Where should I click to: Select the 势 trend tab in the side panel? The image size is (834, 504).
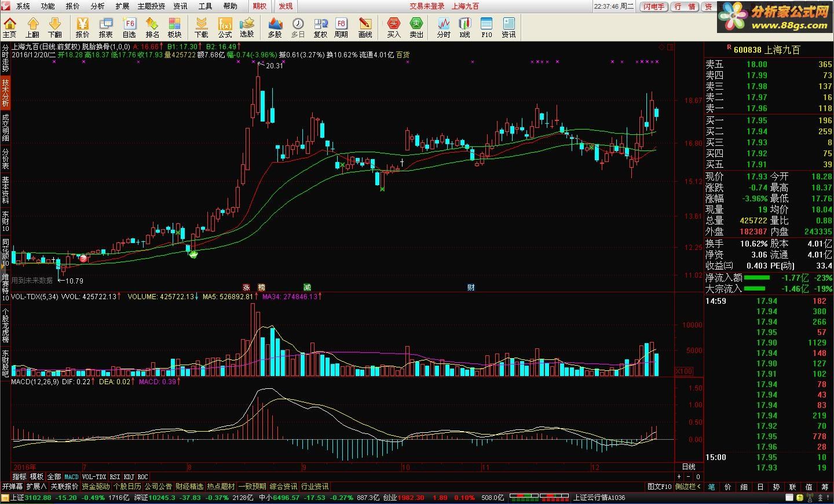click(x=777, y=487)
